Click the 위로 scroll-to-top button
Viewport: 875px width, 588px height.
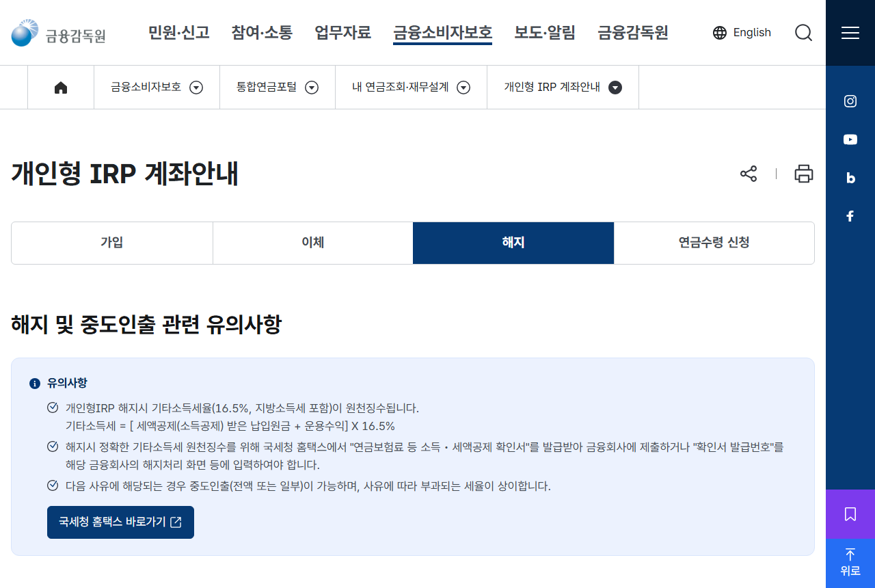850,563
